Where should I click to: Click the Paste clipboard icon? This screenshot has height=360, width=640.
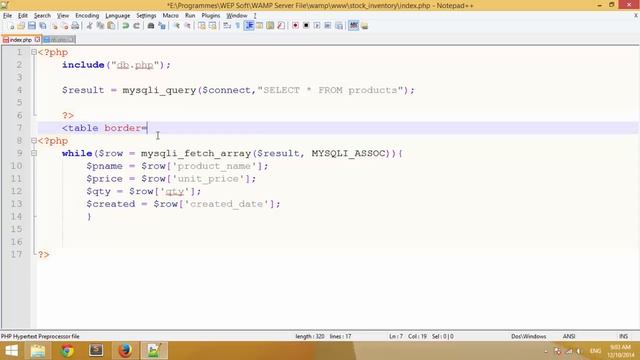(x=111, y=26)
